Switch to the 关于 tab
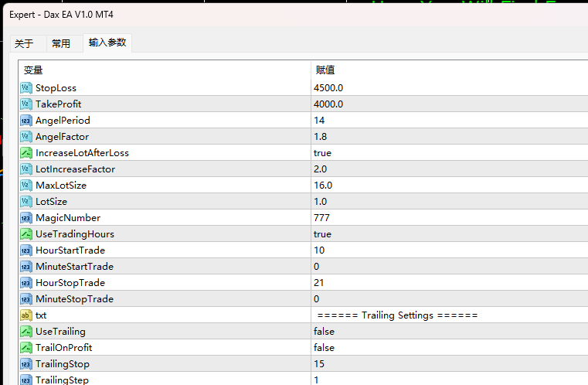This screenshot has width=588, height=385. pos(24,43)
